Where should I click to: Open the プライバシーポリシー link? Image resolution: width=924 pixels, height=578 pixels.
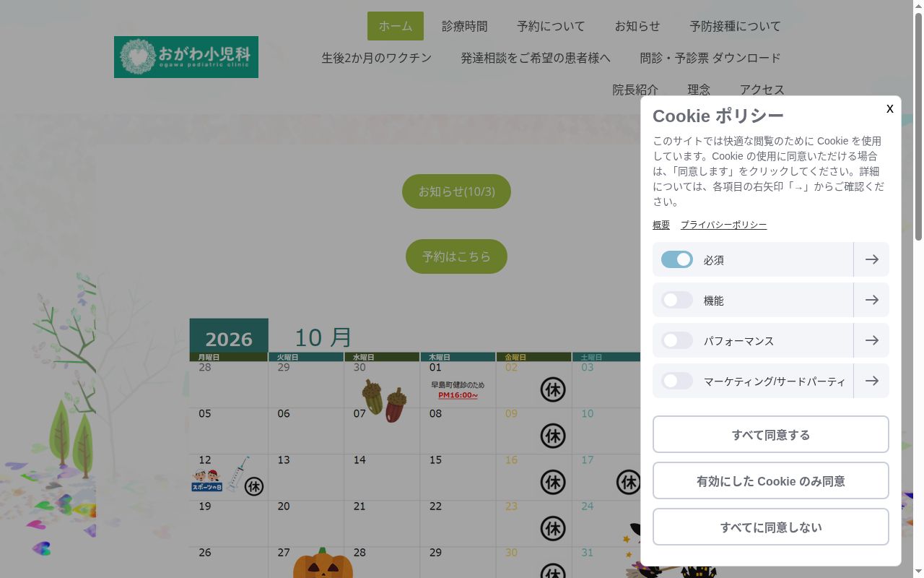[x=723, y=225]
